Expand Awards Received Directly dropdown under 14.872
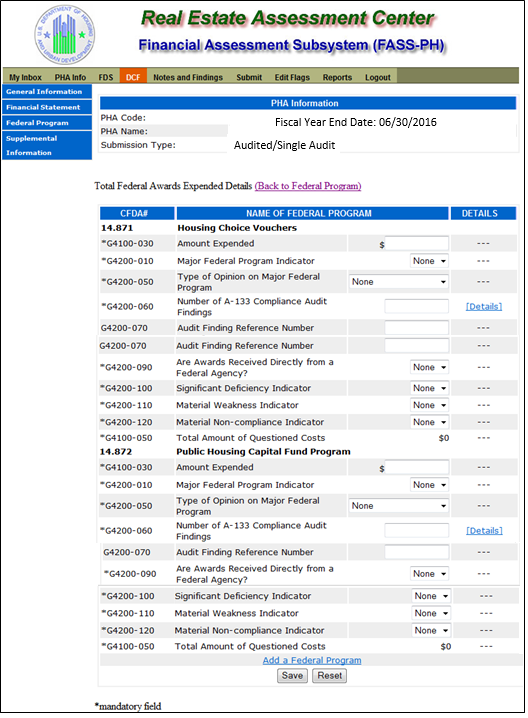The image size is (528, 718). pyautogui.click(x=429, y=574)
